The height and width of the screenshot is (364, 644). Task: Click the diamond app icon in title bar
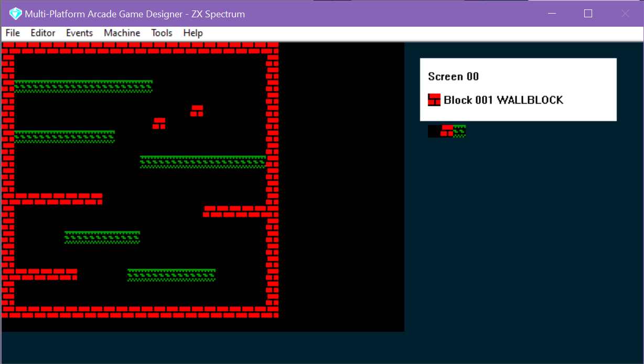click(15, 14)
